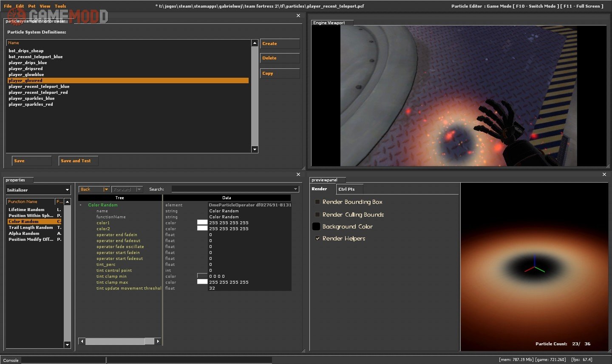Viewport: 612px width, 364px height.
Task: Switch to the Ctrl Pts tab
Action: (346, 189)
